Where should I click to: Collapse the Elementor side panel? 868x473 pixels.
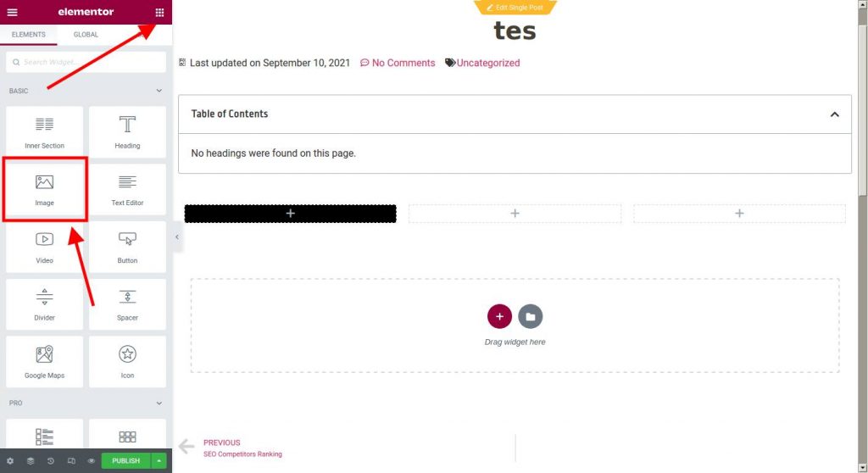click(x=177, y=237)
